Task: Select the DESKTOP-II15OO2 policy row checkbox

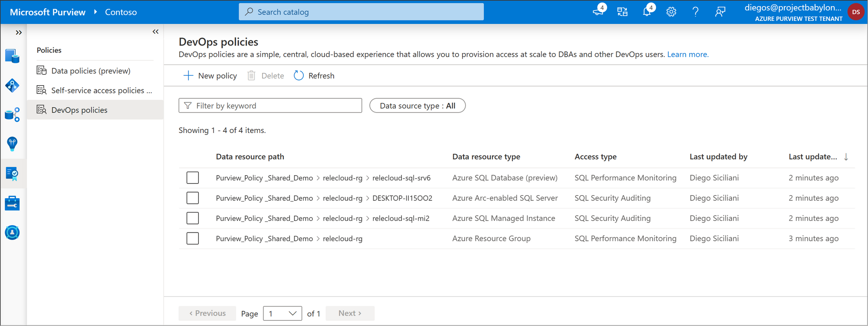Action: [193, 198]
